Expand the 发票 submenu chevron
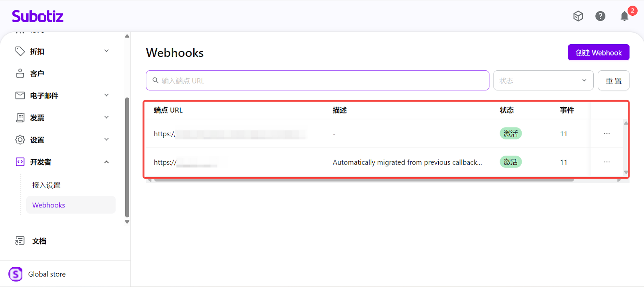The width and height of the screenshot is (644, 287). (x=106, y=117)
